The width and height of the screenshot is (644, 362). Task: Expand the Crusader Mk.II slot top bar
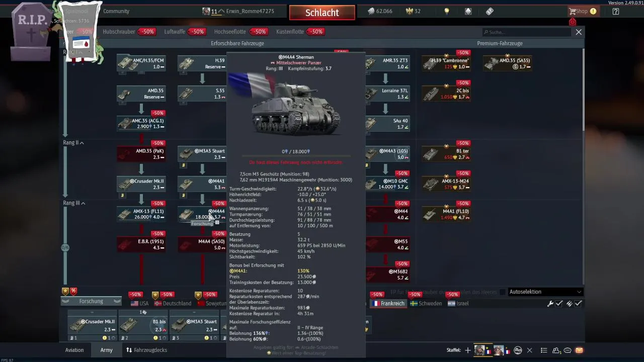[92, 312]
